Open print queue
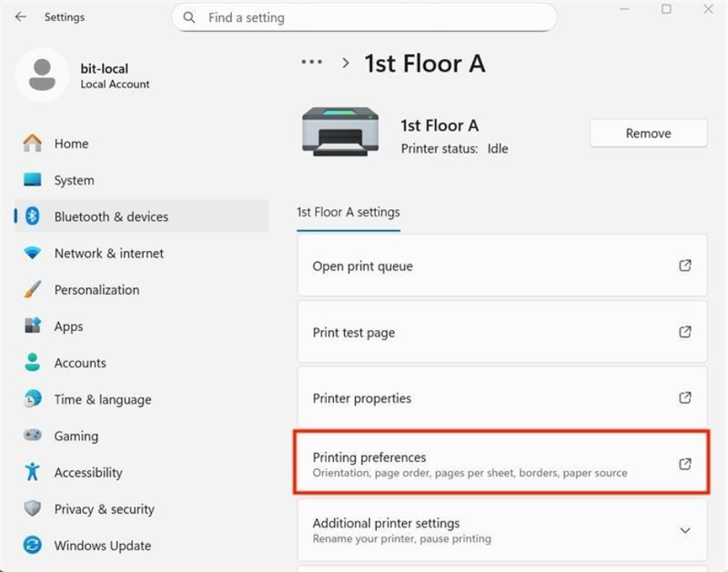Screen dimensions: 728x572 click(x=502, y=266)
